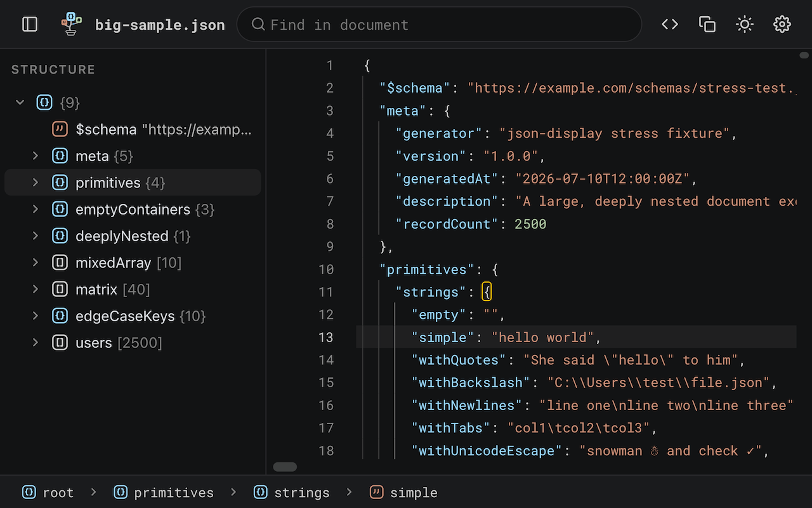
Task: Select the matrix [40] tree row
Action: tap(133, 289)
